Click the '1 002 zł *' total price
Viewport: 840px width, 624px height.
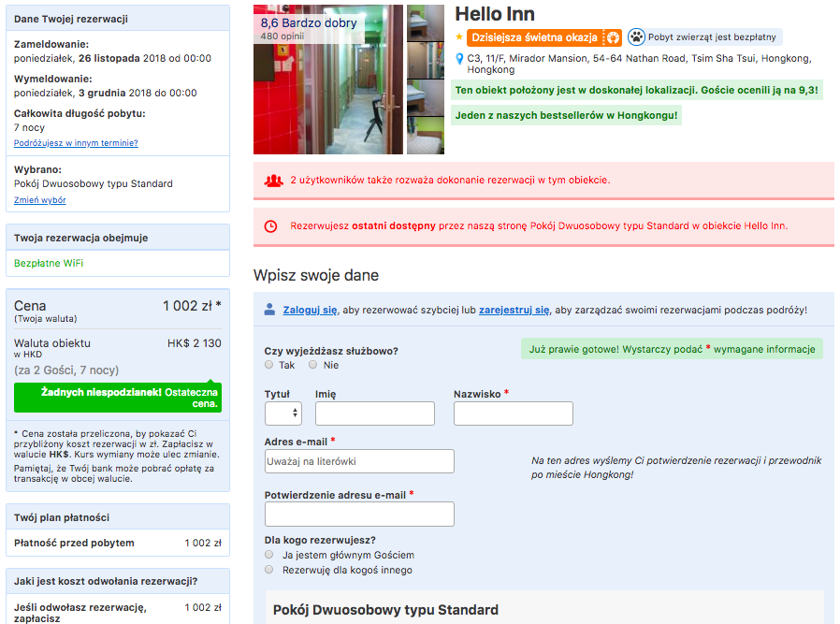point(192,306)
